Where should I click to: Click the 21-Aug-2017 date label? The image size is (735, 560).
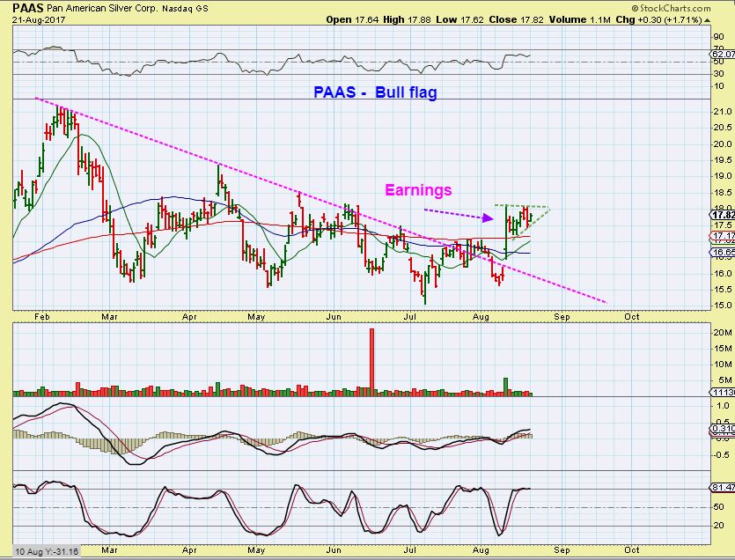click(39, 20)
